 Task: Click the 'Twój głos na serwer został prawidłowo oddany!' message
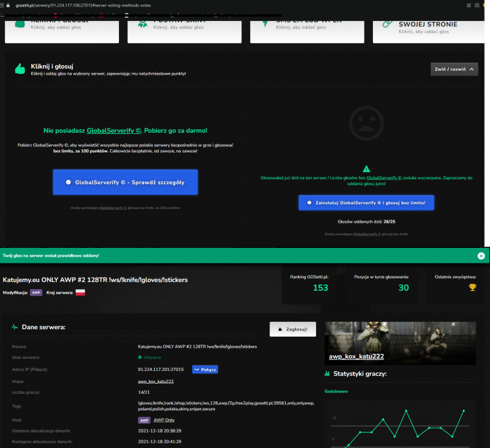coord(51,256)
